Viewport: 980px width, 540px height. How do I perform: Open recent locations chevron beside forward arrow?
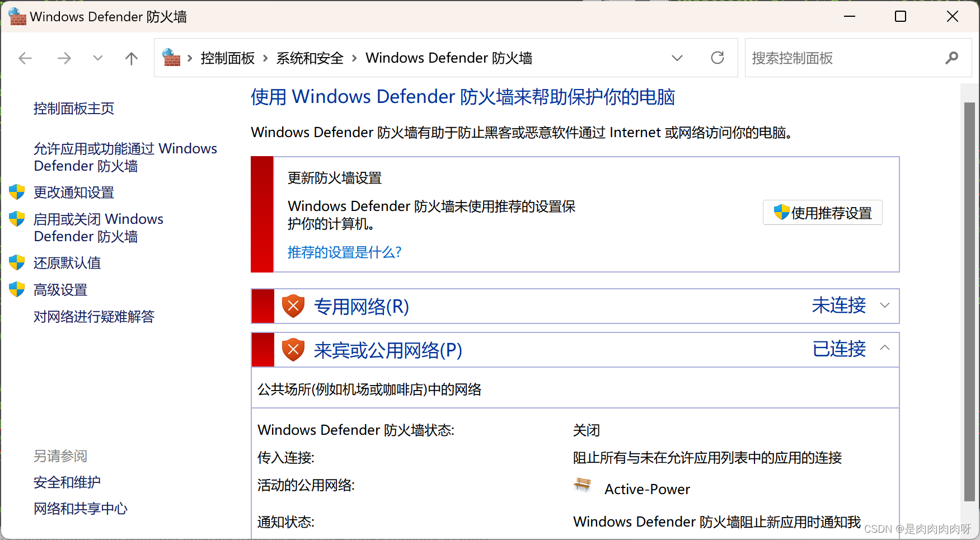[98, 58]
